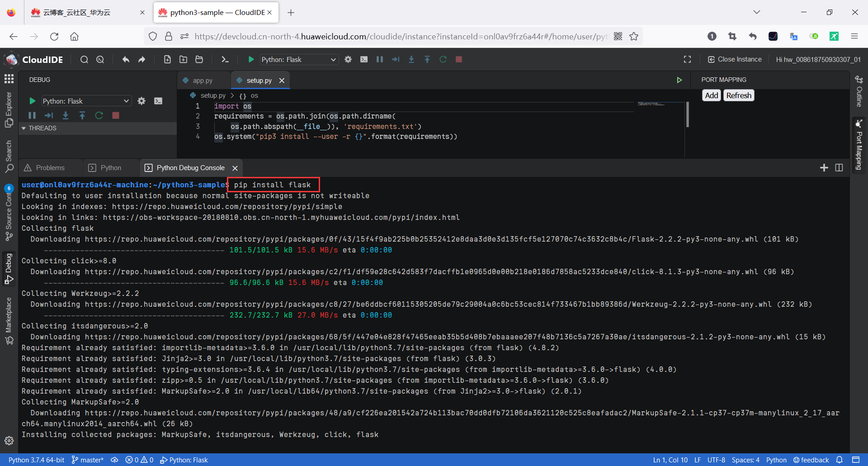The height and width of the screenshot is (466, 868).
Task: Open folder icon in CloudIDE toolbar
Action: (x=199, y=59)
